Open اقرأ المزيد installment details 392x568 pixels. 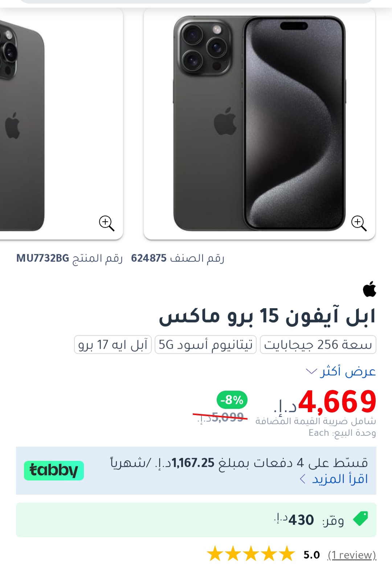click(340, 479)
